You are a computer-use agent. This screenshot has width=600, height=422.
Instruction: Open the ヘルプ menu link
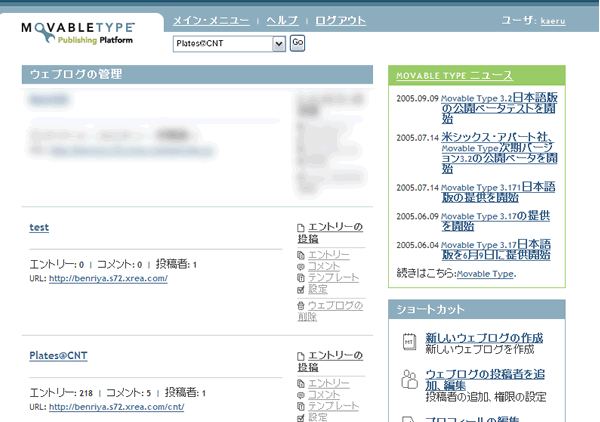click(x=282, y=20)
